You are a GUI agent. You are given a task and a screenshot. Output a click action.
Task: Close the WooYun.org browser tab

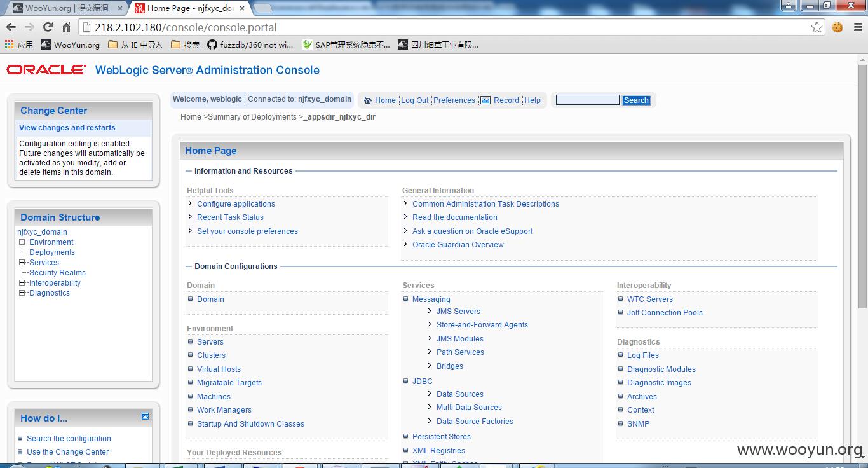[x=119, y=8]
